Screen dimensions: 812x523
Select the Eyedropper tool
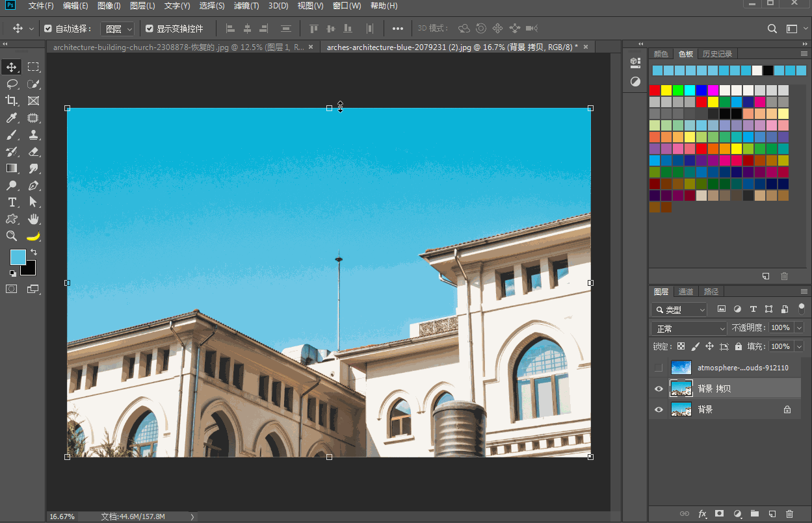click(12, 118)
